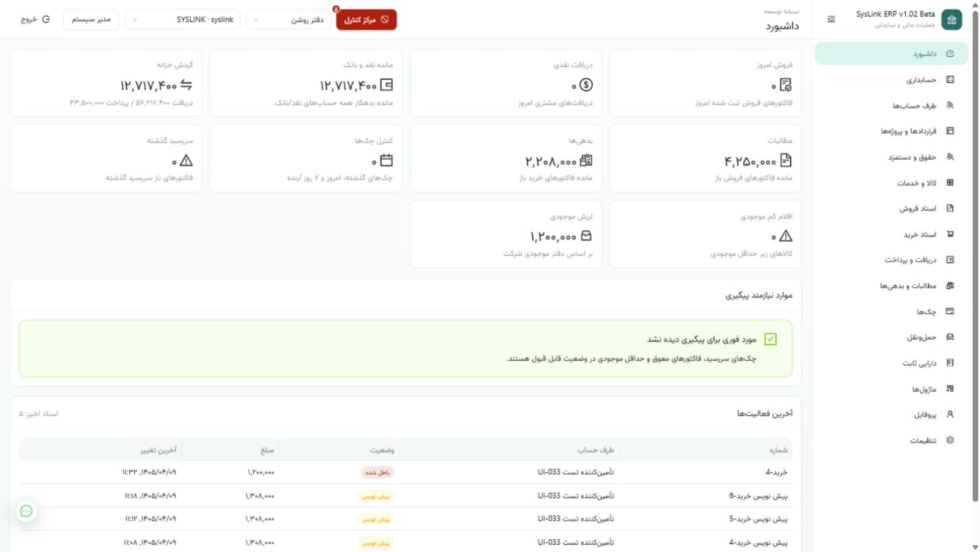
Task: Click the مطالبات و بدهی‌ها sidebar icon
Action: click(950, 286)
